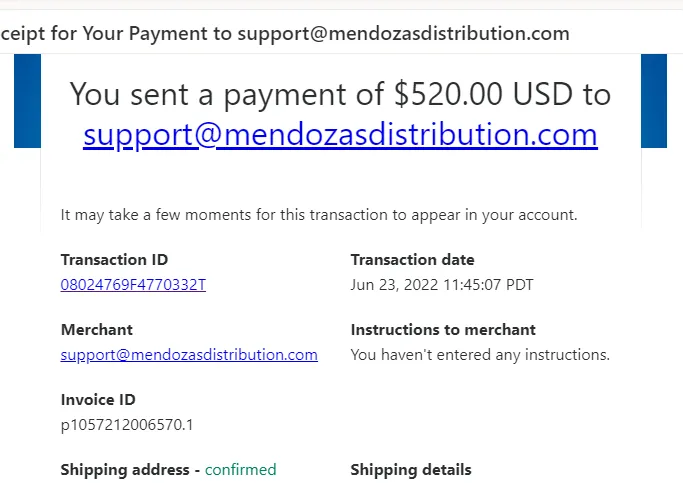Image resolution: width=683 pixels, height=483 pixels.
Task: Click the receipt email subject line text
Action: [285, 33]
